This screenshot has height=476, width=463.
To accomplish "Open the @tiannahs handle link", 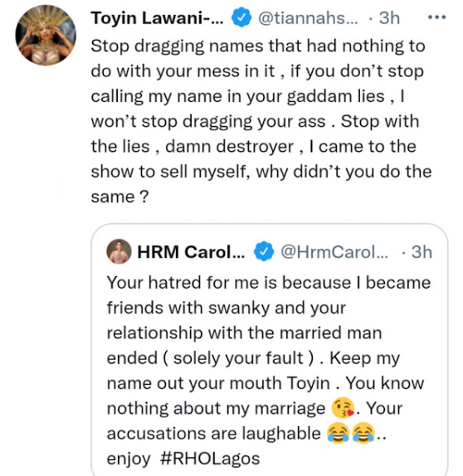I will 308,18.
